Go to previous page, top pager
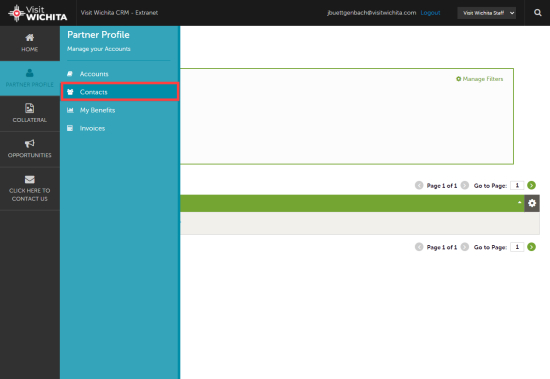This screenshot has width=550, height=379. 419,185
